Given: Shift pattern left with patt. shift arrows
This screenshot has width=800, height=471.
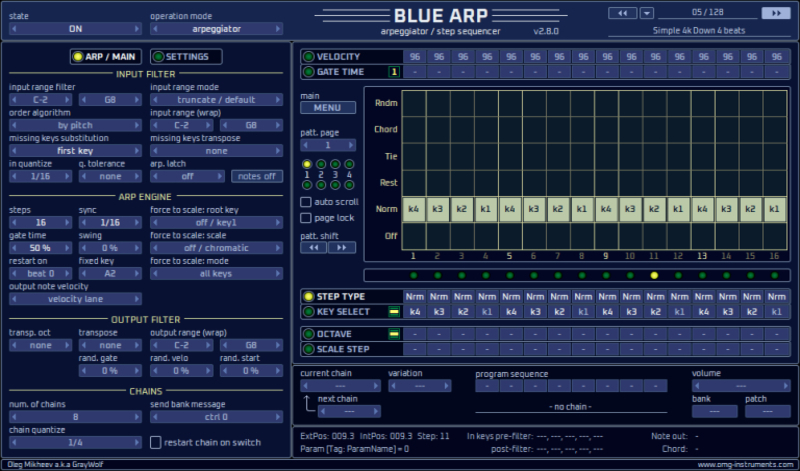Looking at the screenshot, I should click(314, 247).
